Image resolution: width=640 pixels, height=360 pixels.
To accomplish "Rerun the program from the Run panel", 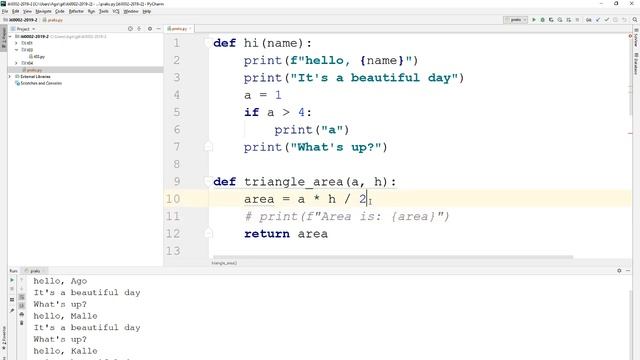I will coord(12,280).
